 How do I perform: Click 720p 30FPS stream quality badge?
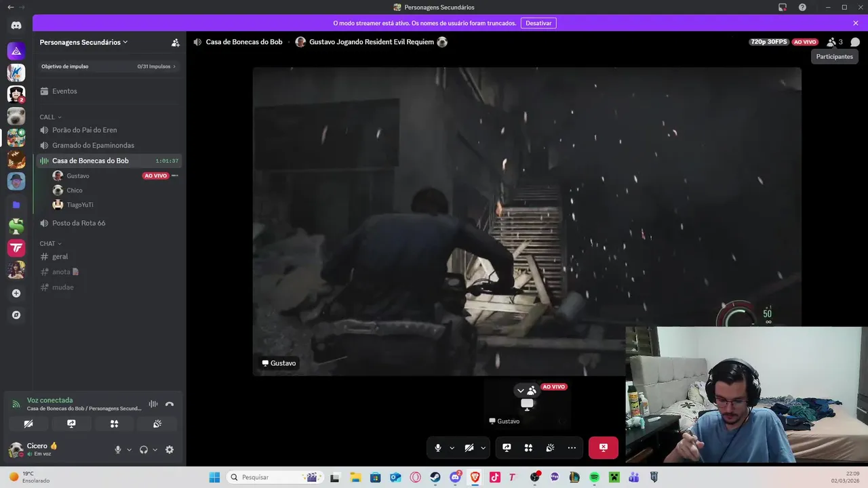pyautogui.click(x=769, y=42)
